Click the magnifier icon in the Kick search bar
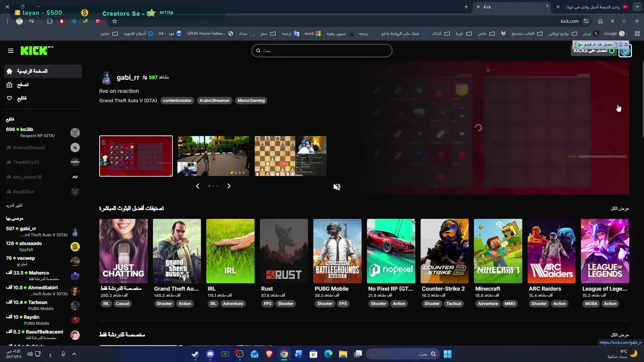The image size is (644, 362). coord(258,50)
